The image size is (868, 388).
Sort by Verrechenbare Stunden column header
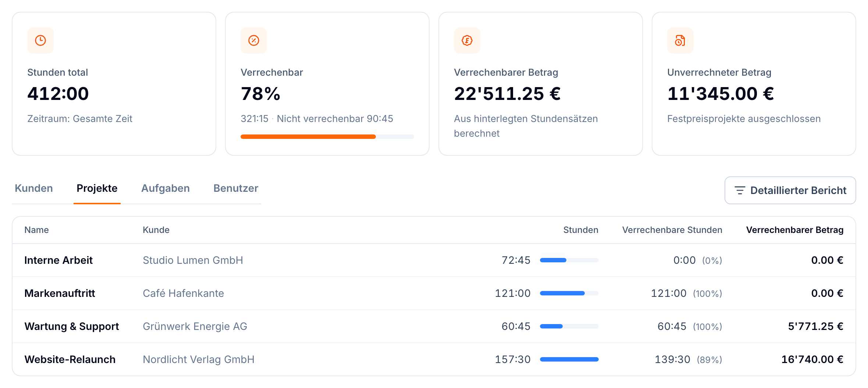point(672,230)
